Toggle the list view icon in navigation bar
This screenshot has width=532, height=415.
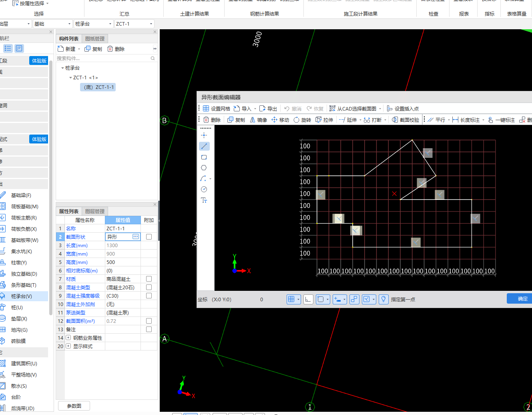(x=8, y=48)
